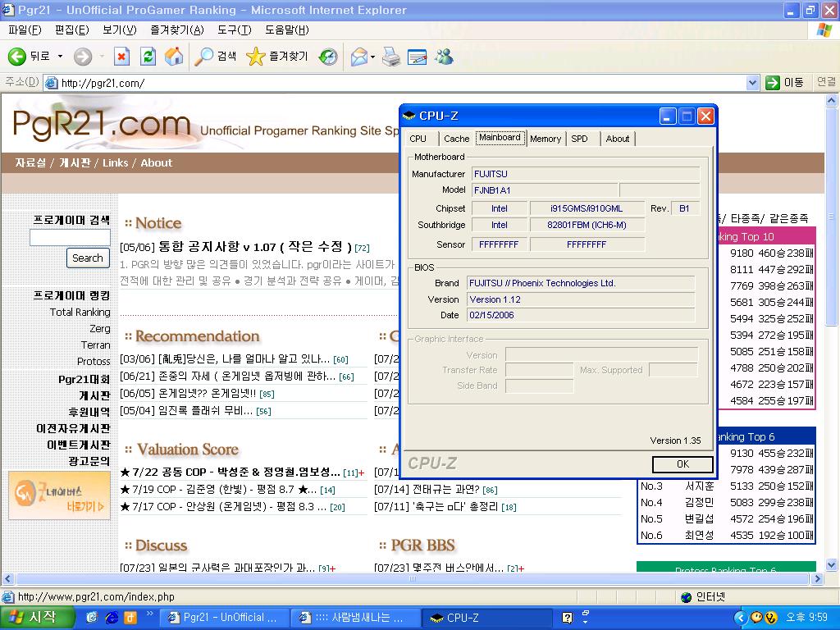Viewport: 840px width, 630px height.
Task: Click the Forward arrow icon in IE toolbar
Action: tap(83, 57)
